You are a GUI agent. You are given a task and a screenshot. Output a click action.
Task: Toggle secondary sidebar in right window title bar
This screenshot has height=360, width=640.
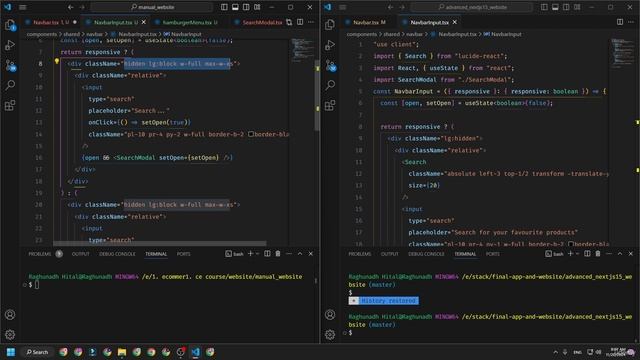coord(566,7)
